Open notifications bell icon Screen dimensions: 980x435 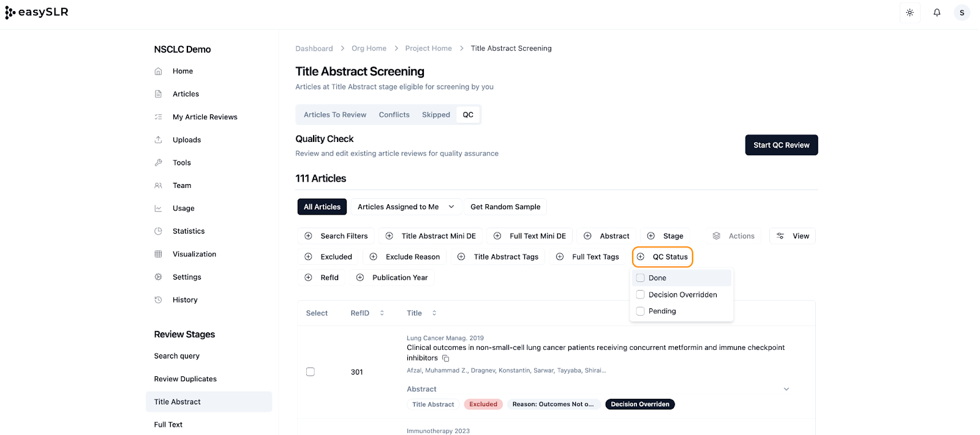(x=937, y=13)
